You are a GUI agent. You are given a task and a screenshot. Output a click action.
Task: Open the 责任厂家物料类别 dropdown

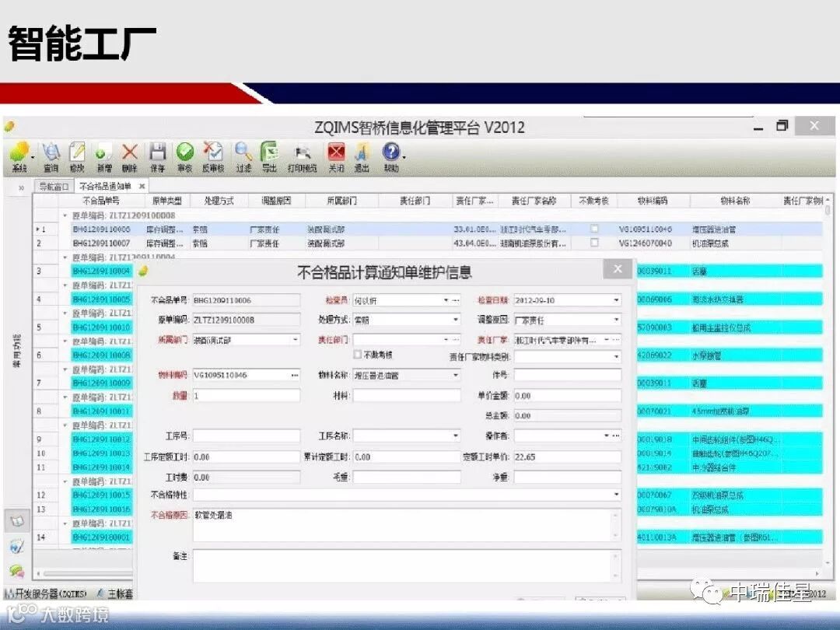pyautogui.click(x=616, y=357)
